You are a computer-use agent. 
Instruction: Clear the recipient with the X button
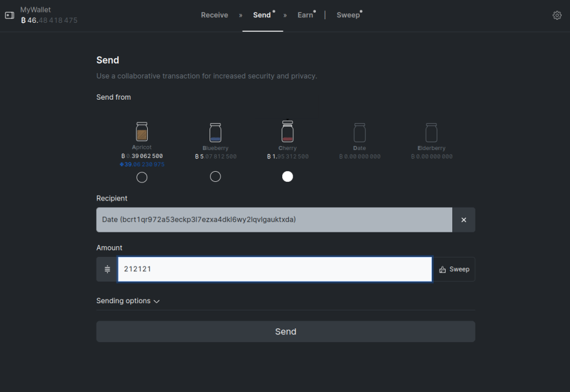coord(464,220)
